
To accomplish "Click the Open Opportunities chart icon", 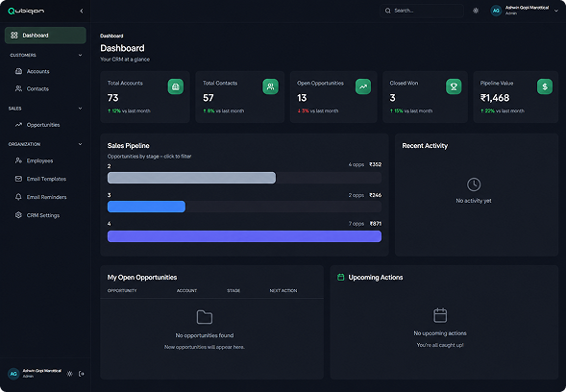I will (x=363, y=86).
